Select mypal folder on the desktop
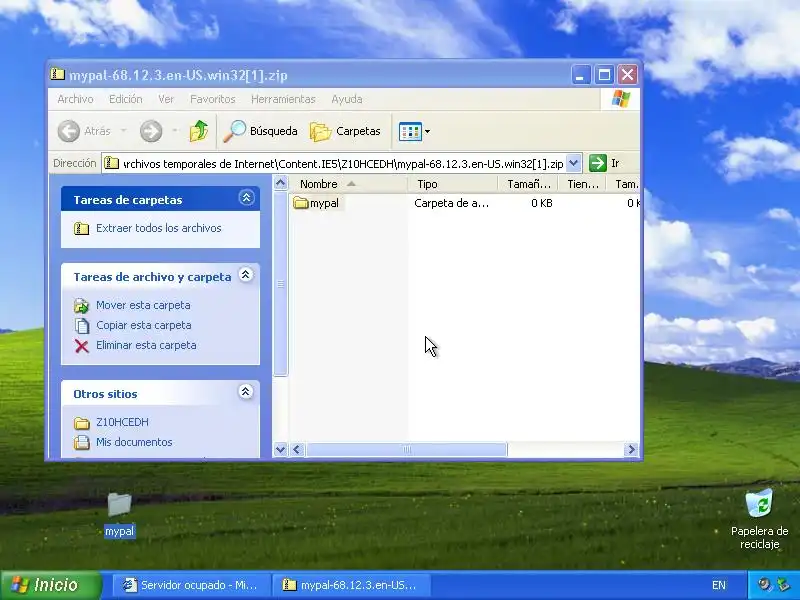Screen dimensions: 800x600 [119, 515]
